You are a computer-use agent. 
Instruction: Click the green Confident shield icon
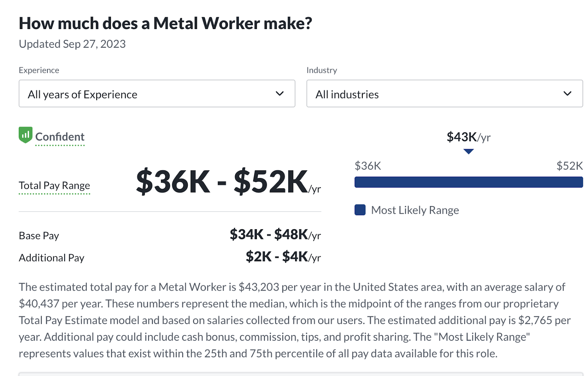(25, 135)
